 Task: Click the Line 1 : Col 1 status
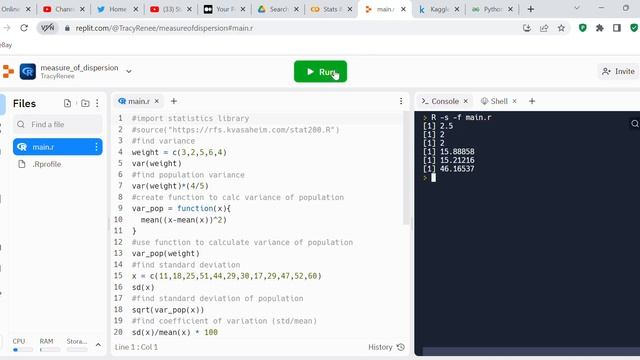136,347
